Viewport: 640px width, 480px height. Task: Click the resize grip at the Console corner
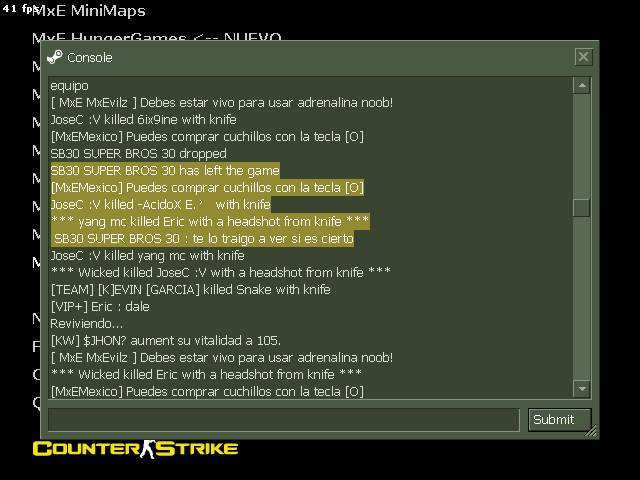click(590, 430)
